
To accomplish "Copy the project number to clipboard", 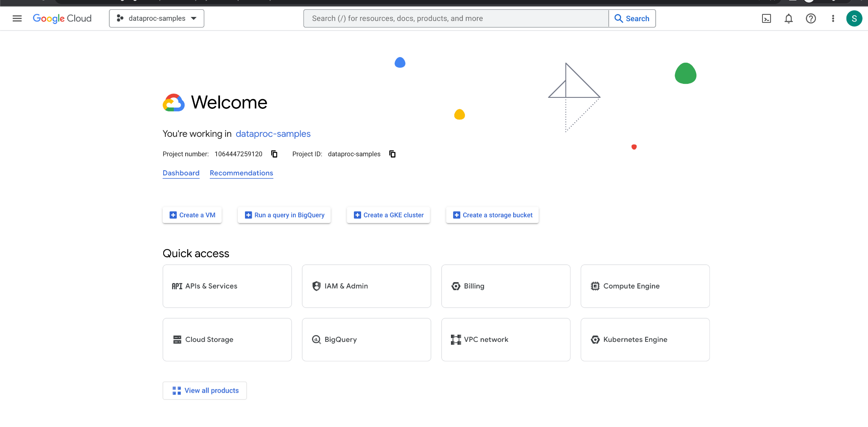I will point(274,154).
